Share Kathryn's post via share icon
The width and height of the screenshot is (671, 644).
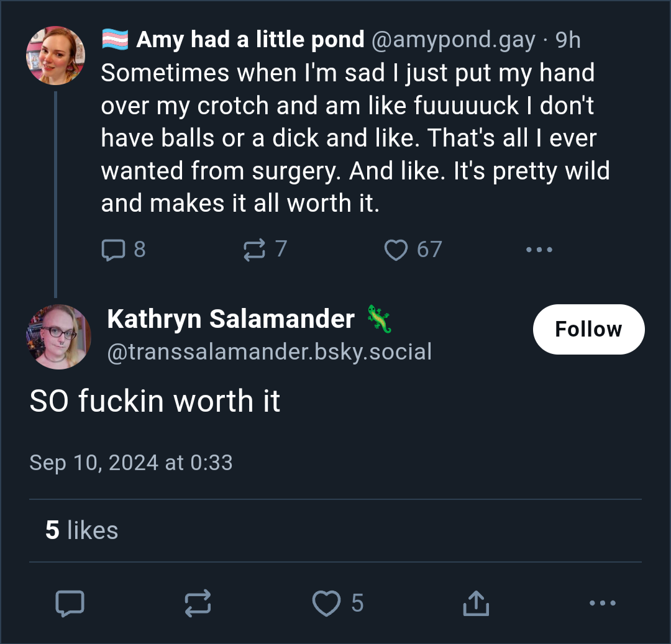click(x=476, y=604)
